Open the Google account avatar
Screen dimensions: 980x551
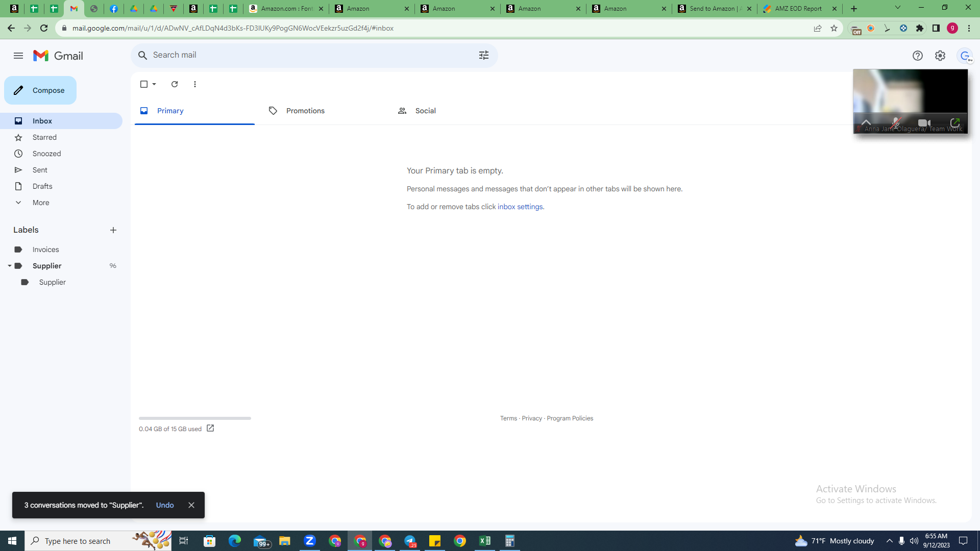click(x=965, y=56)
